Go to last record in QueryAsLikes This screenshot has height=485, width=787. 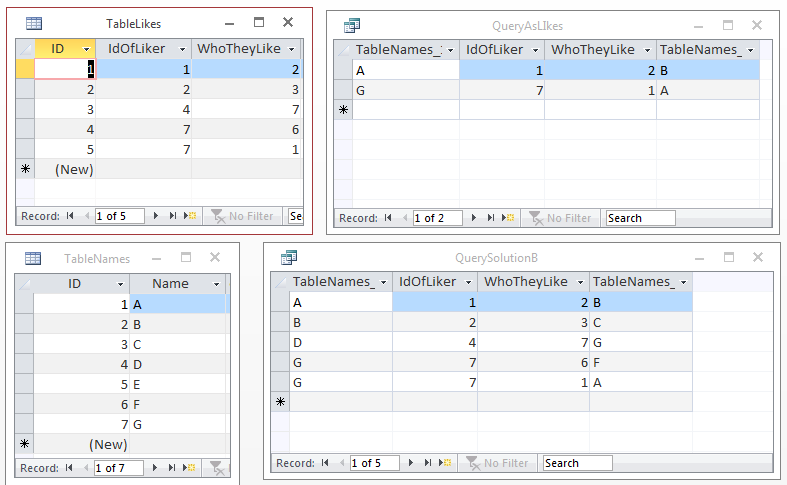click(490, 218)
